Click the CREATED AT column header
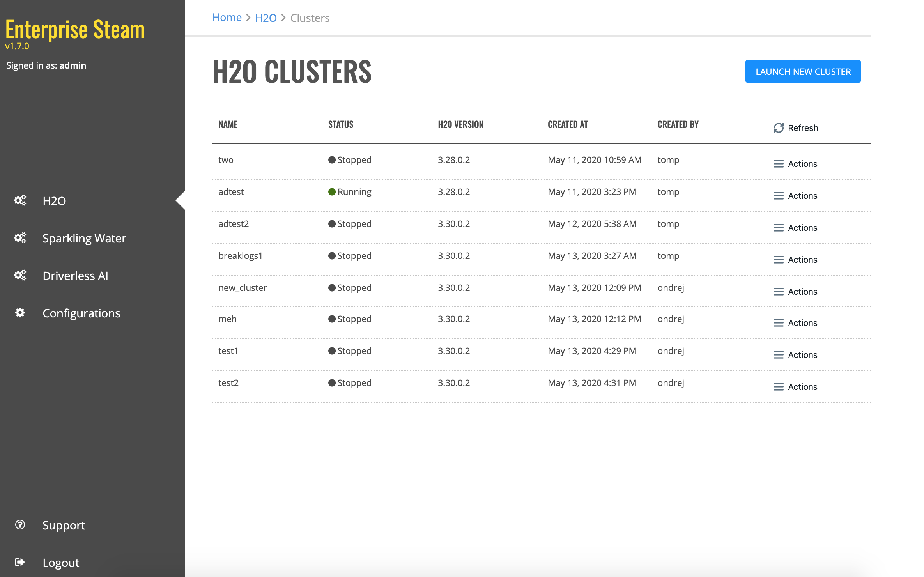924x577 pixels. click(568, 124)
